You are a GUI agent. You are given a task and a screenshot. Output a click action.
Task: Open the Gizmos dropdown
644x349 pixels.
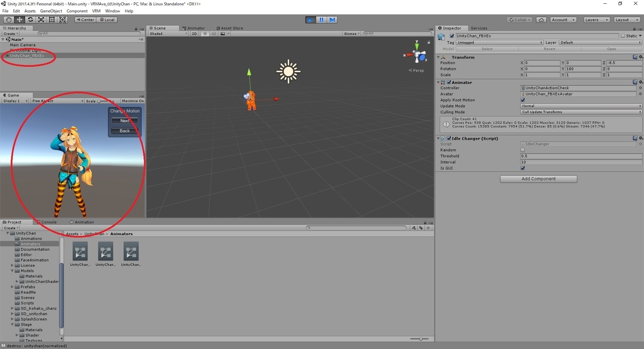[x=352, y=33]
